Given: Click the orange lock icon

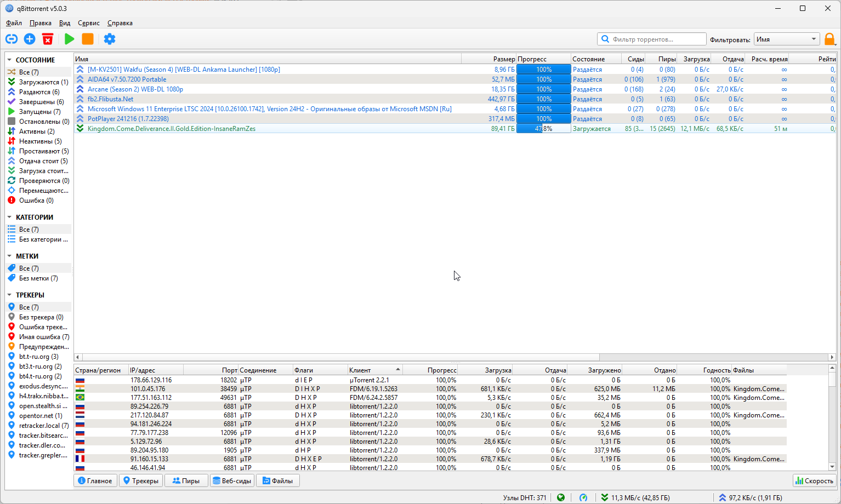Looking at the screenshot, I should click(x=829, y=39).
